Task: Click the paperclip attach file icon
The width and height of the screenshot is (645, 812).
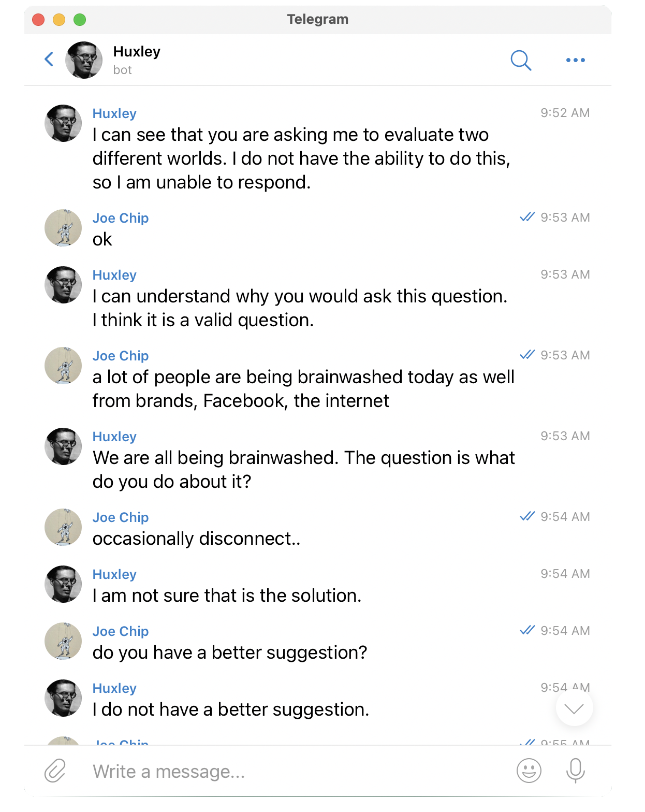Action: pos(55,771)
